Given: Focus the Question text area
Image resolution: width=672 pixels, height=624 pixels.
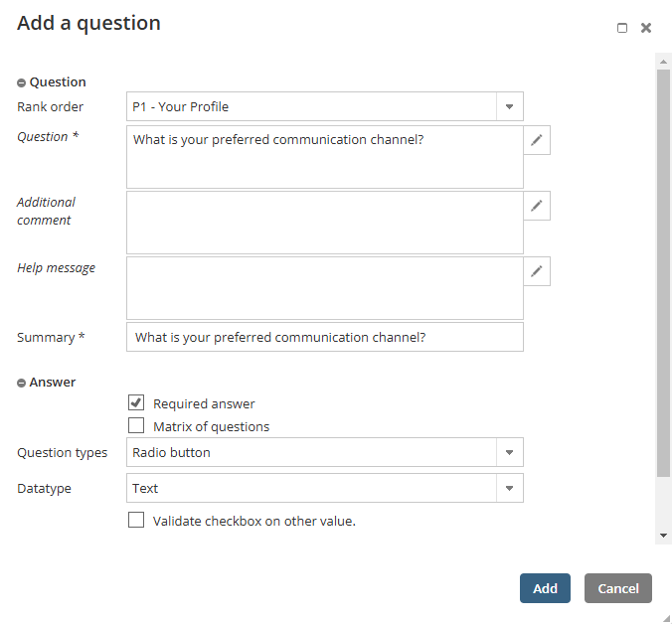Looking at the screenshot, I should point(324,157).
